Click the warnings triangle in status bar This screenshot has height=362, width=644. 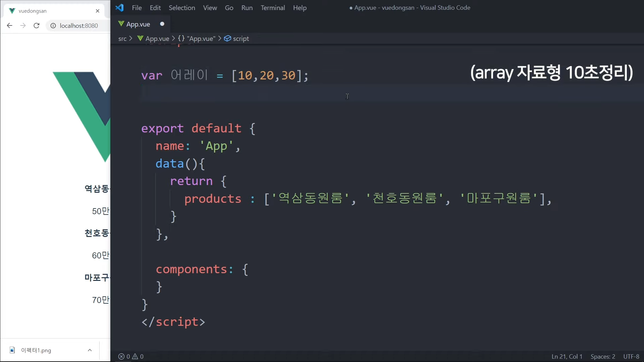point(135,356)
